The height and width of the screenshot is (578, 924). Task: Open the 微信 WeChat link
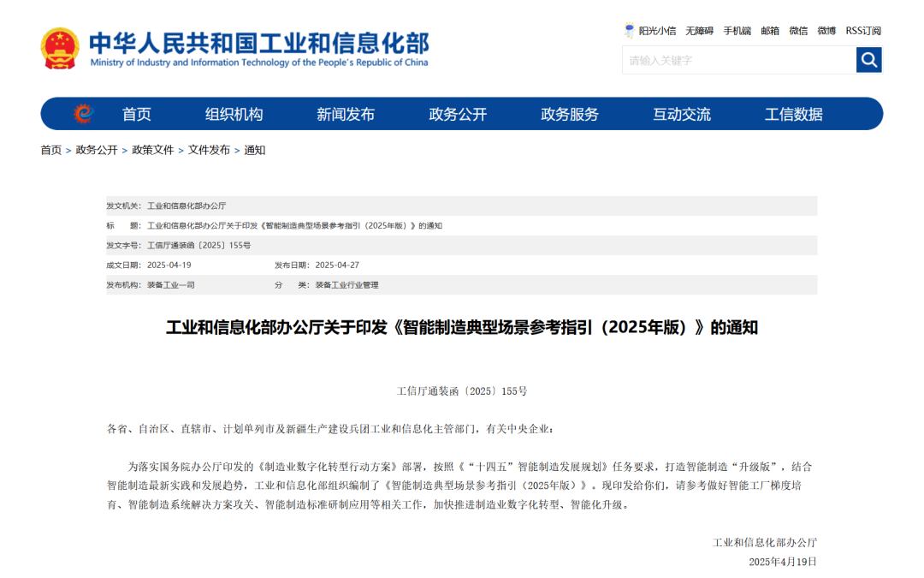(797, 30)
